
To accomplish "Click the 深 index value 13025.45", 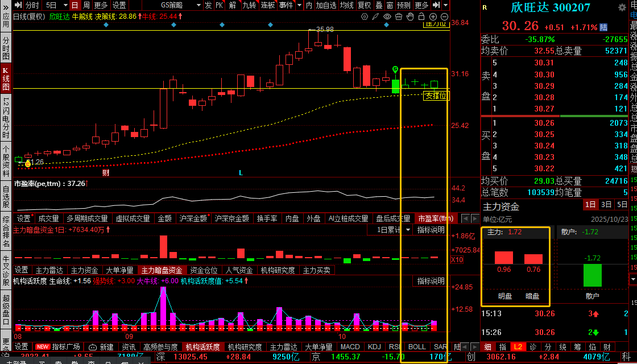I will pos(191,357).
